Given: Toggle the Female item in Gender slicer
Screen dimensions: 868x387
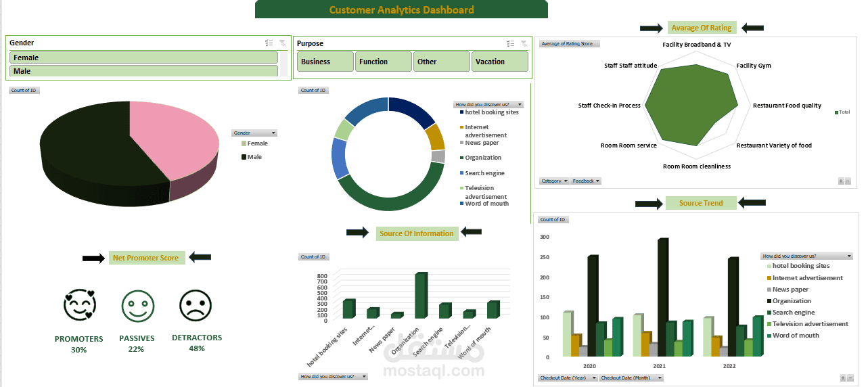Looking at the screenshot, I should click(143, 58).
